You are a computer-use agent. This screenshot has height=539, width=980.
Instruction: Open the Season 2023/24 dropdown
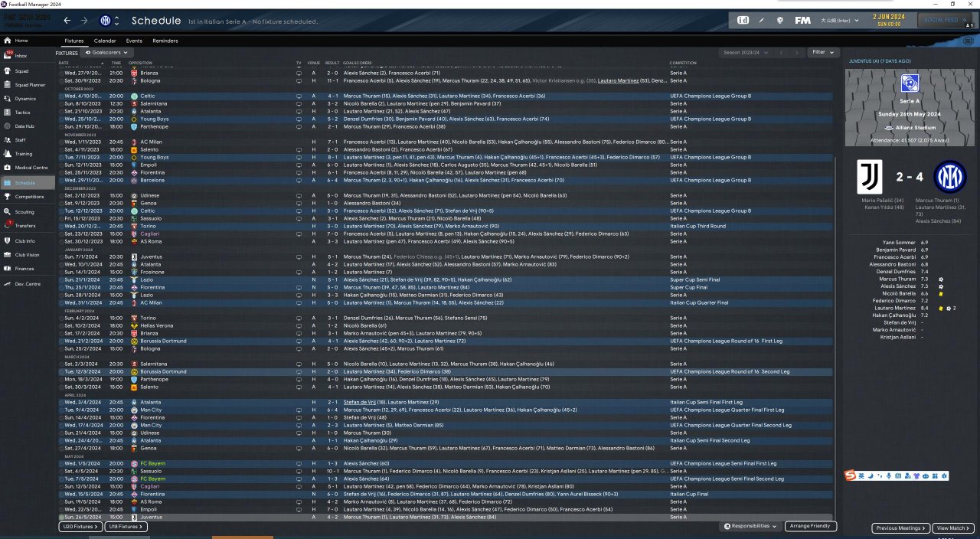click(x=744, y=53)
